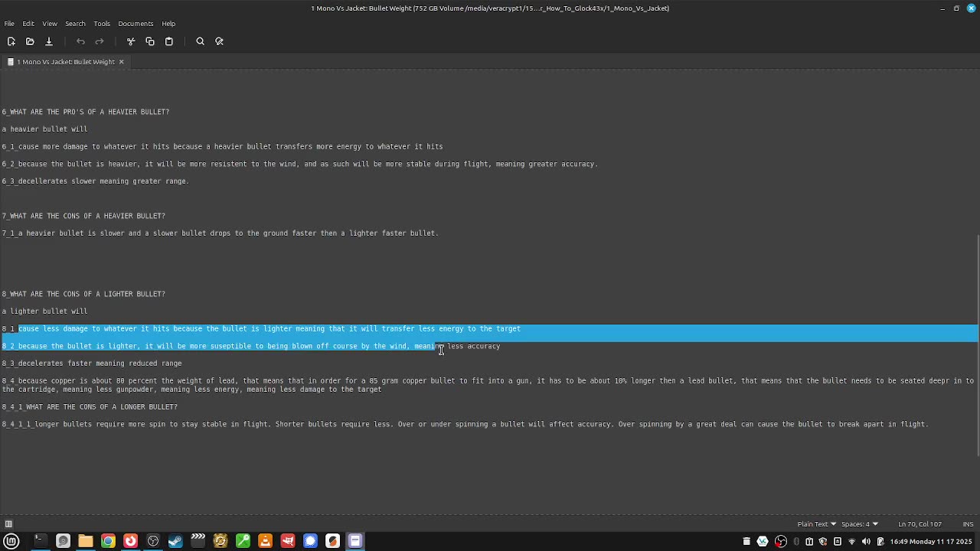
Task: Open the File menu
Action: pyautogui.click(x=9, y=24)
